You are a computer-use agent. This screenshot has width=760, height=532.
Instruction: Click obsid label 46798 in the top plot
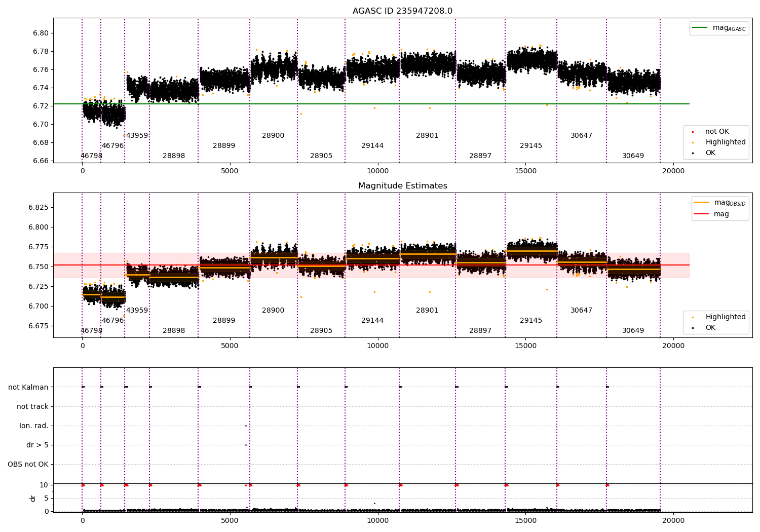(x=91, y=156)
